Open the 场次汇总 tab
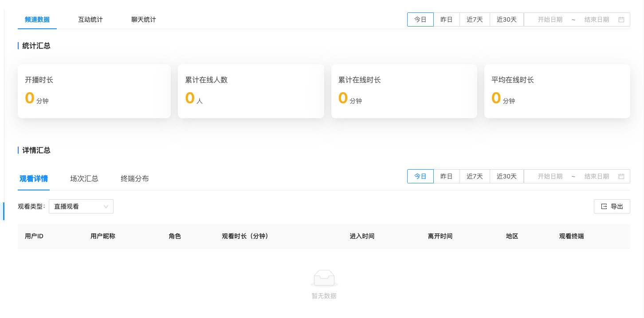 point(84,179)
